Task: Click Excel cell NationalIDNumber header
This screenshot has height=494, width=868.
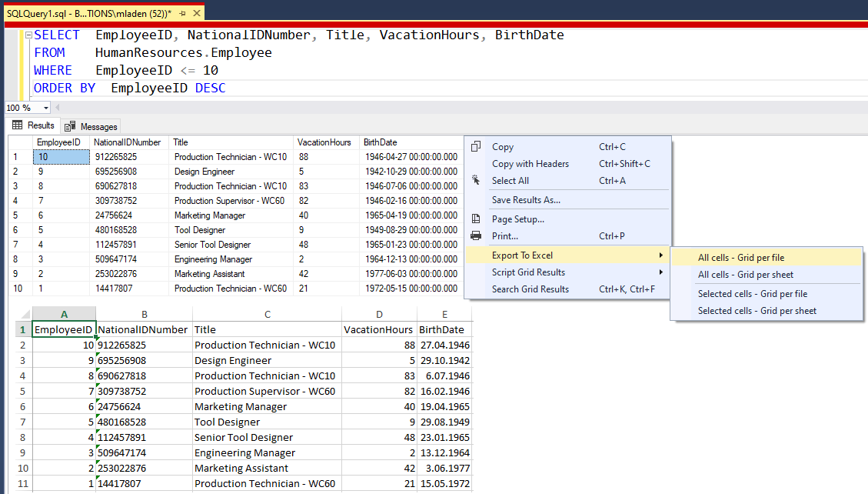Action: coord(145,329)
